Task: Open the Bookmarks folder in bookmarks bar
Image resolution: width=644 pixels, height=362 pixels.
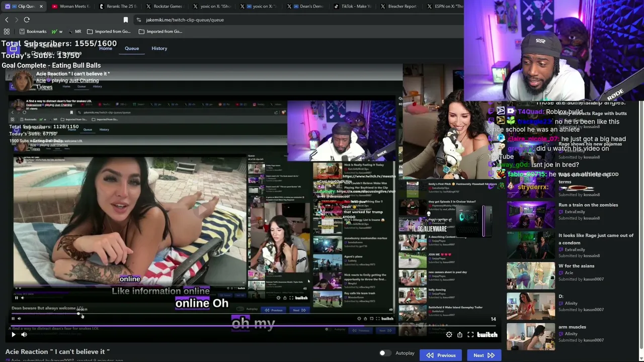Action: (x=32, y=31)
